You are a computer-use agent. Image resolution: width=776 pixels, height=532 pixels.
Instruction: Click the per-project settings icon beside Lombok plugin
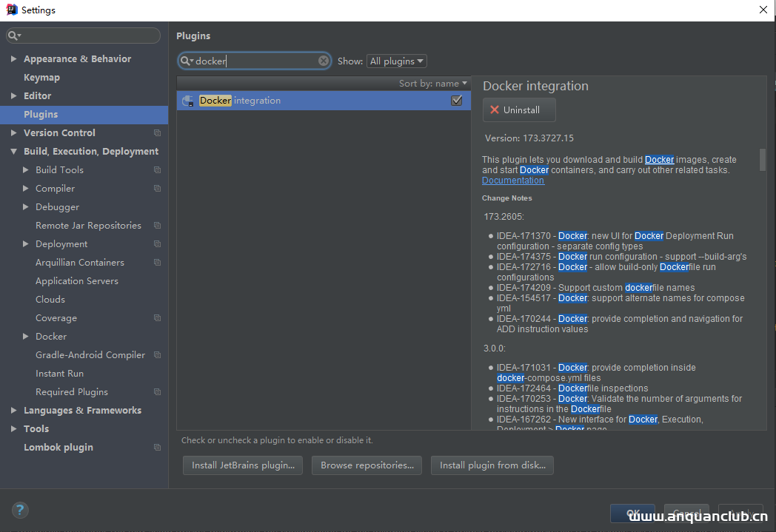[x=156, y=447]
